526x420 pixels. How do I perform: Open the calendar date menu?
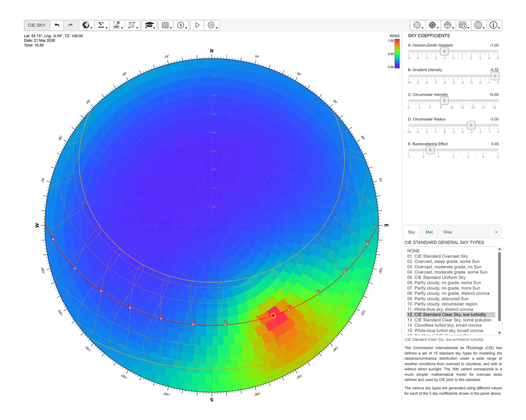pos(166,25)
